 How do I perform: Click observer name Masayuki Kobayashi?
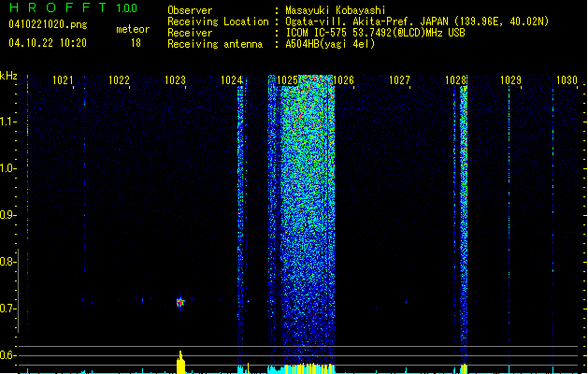336,10
